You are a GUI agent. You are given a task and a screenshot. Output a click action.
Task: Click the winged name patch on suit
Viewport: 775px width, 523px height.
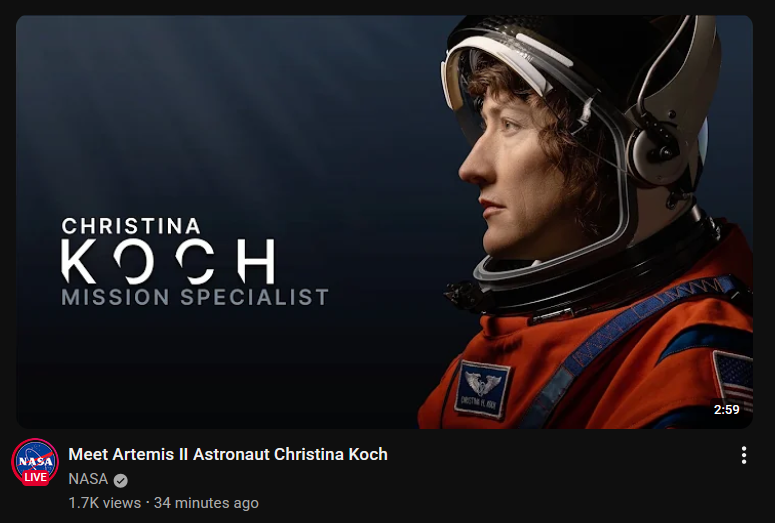click(482, 389)
